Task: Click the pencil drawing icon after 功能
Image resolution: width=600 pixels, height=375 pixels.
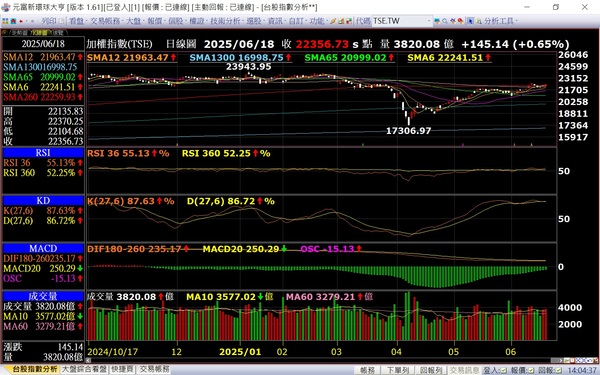Action: coord(333,21)
